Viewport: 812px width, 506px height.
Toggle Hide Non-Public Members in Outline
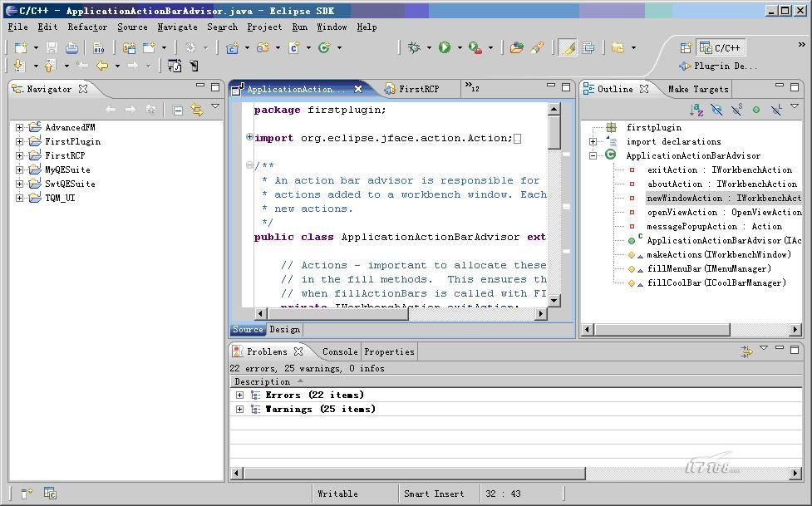tap(756, 110)
